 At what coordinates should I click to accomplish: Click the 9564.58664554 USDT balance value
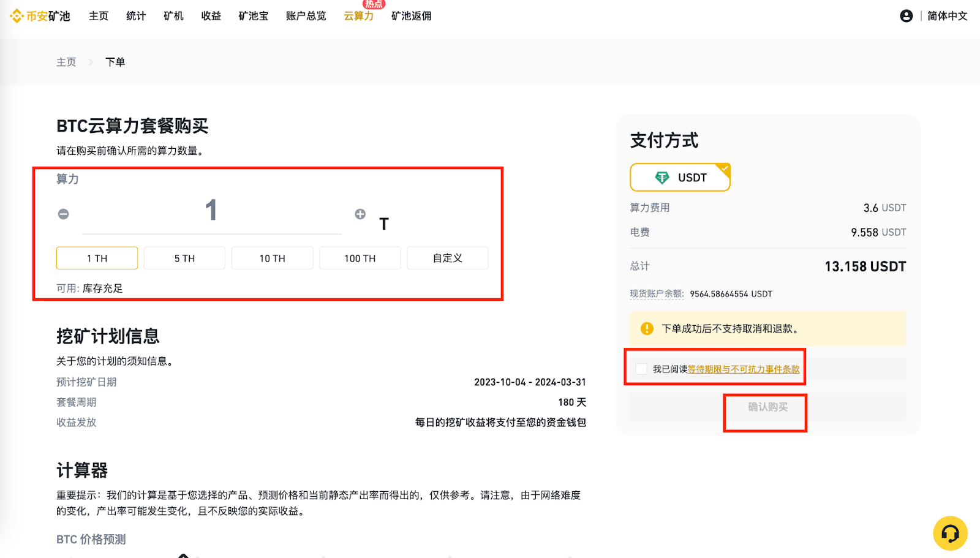tap(731, 294)
